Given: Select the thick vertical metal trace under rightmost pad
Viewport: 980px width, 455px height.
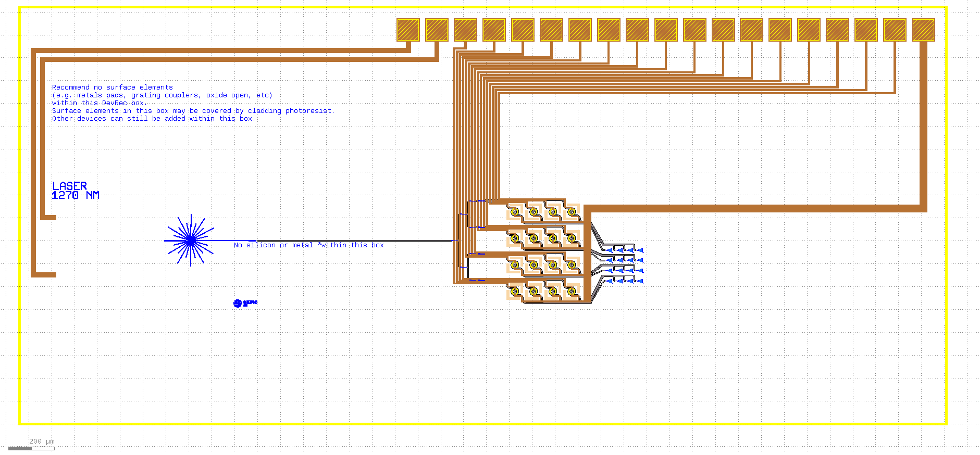Looking at the screenshot, I should click(x=923, y=125).
